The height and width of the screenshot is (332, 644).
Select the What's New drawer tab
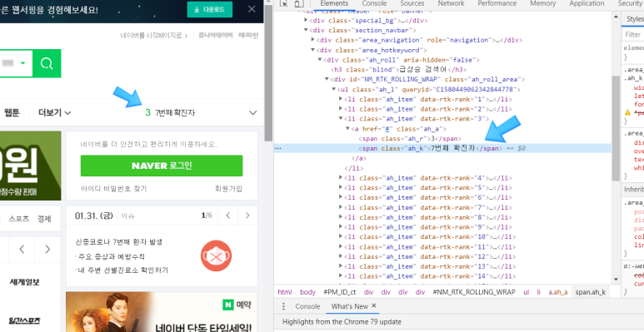click(x=350, y=306)
